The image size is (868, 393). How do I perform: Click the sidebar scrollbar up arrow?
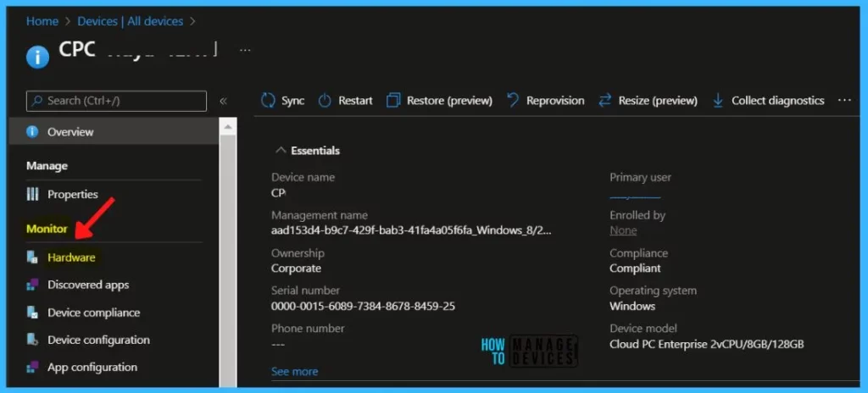tap(227, 127)
